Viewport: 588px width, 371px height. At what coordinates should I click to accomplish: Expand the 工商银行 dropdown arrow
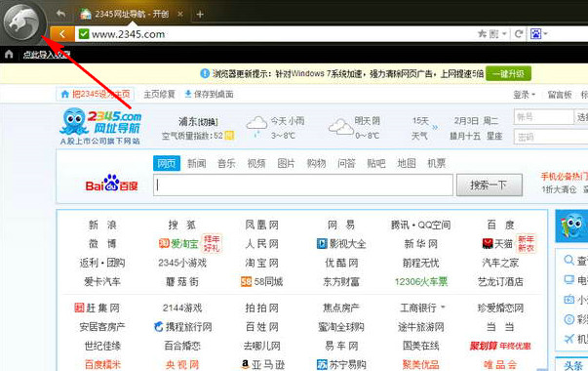tap(443, 308)
